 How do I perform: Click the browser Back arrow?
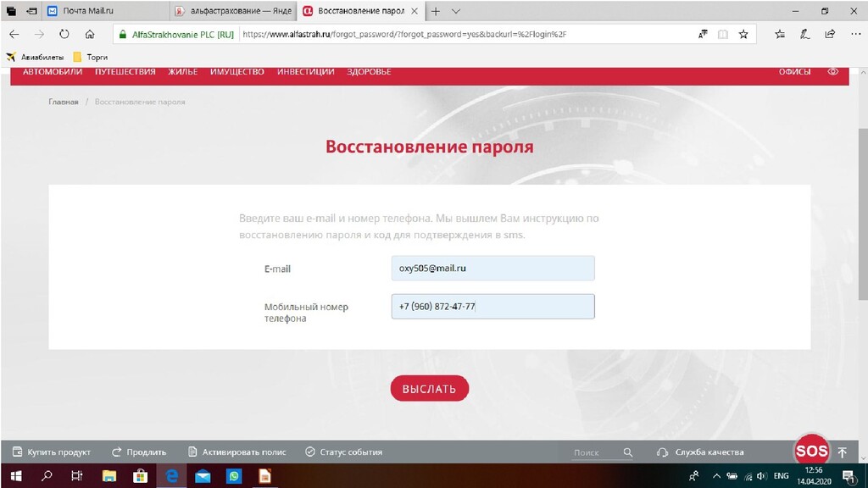(14, 34)
